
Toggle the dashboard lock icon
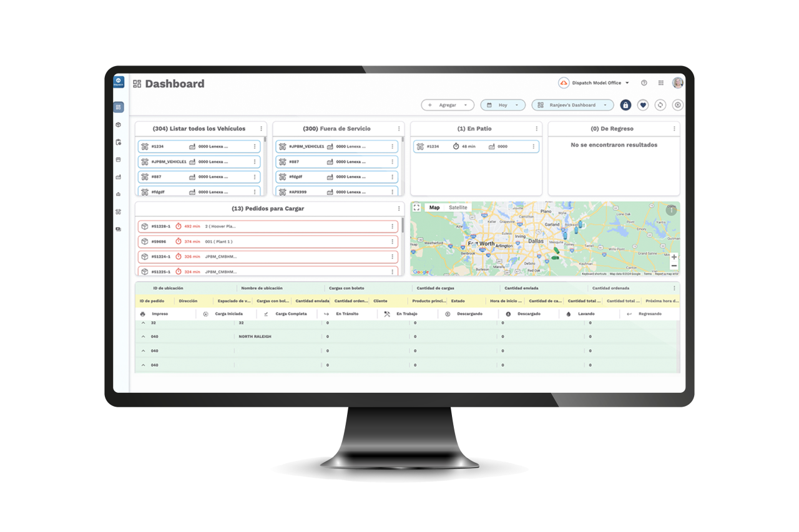click(625, 105)
